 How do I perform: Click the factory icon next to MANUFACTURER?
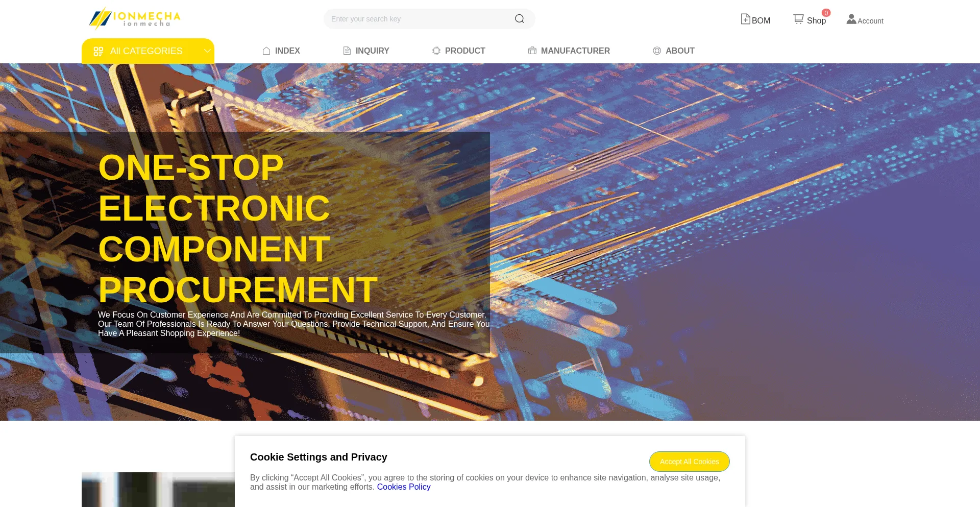(532, 51)
